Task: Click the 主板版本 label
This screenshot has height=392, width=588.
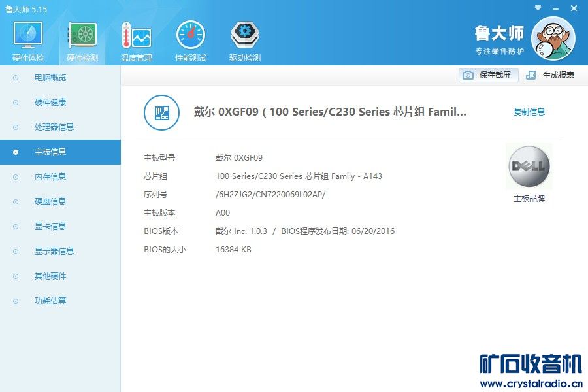Action: (159, 213)
